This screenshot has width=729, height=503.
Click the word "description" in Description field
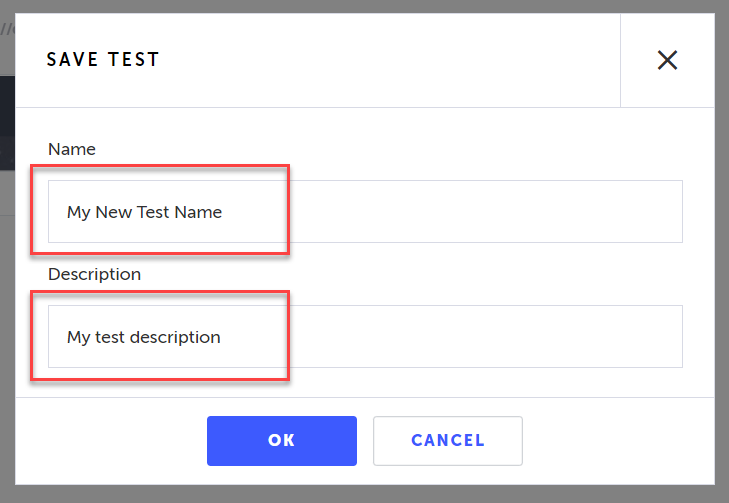pos(175,337)
